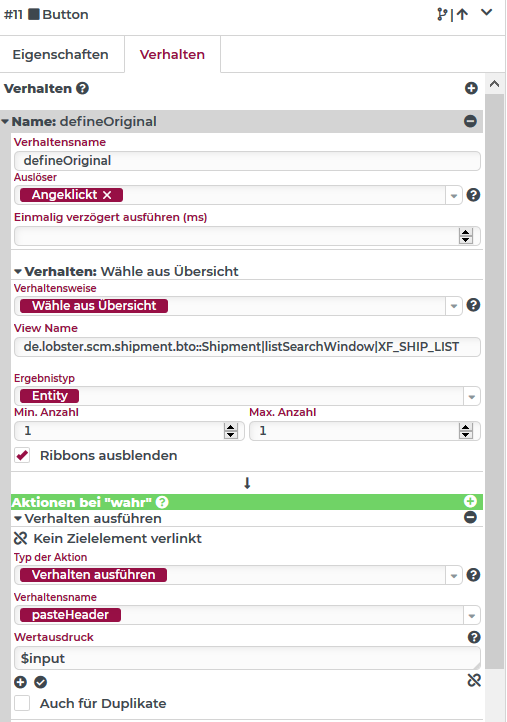The image size is (507, 722).
Task: Click the View Name input field
Action: tap(247, 347)
